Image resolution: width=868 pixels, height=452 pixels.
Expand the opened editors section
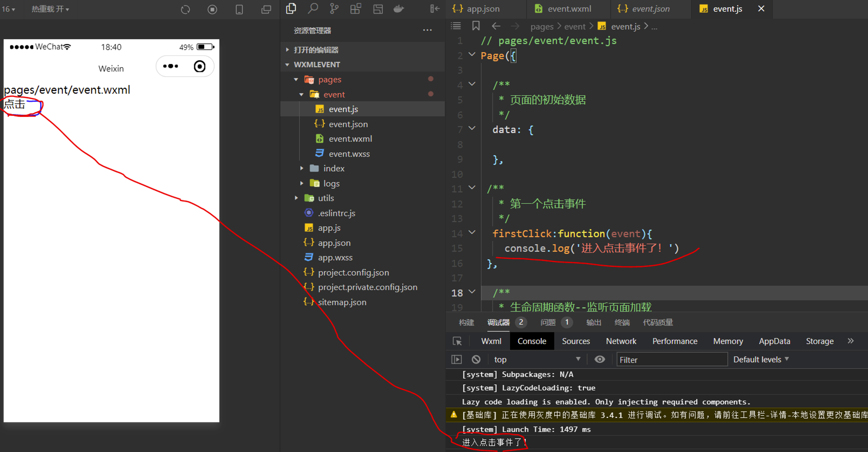288,50
